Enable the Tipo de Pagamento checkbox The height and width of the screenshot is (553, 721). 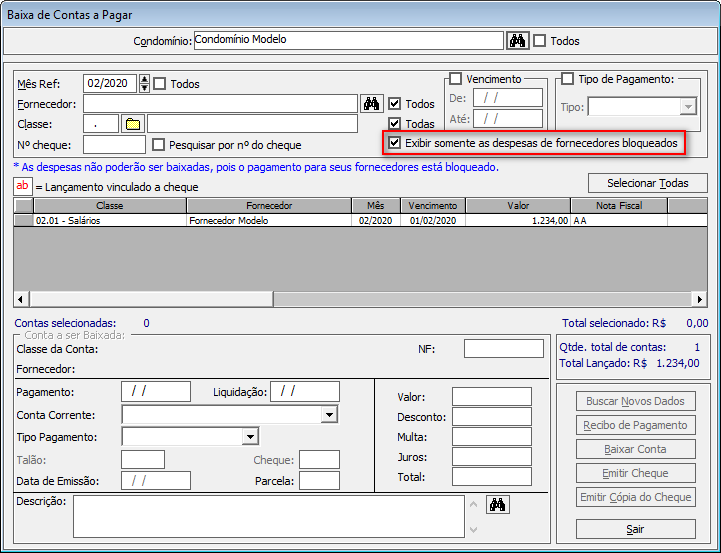(x=568, y=79)
